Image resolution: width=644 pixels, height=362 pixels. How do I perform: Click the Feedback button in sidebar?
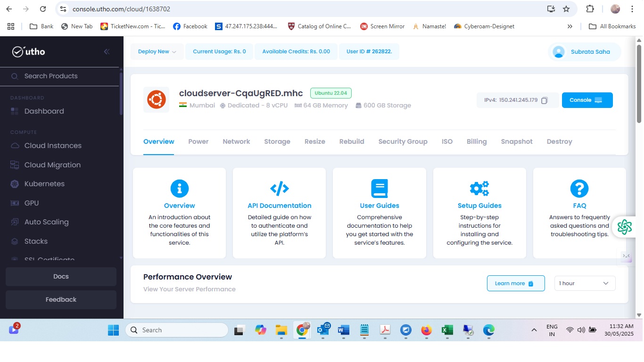click(x=61, y=300)
